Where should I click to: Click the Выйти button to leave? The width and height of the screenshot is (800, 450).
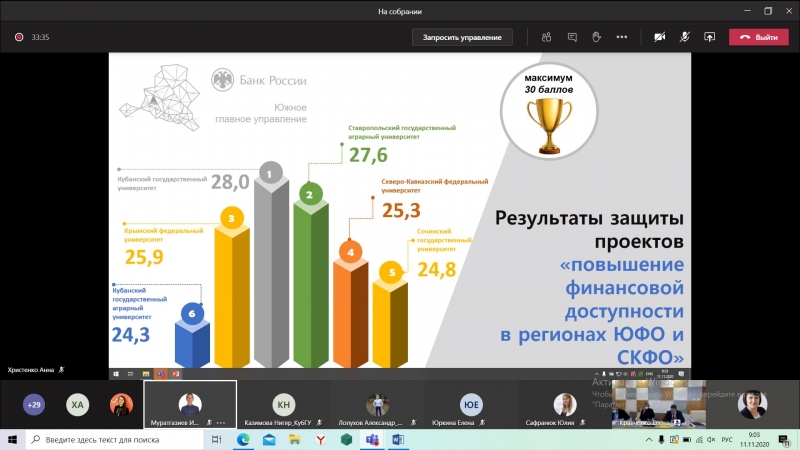[759, 37]
